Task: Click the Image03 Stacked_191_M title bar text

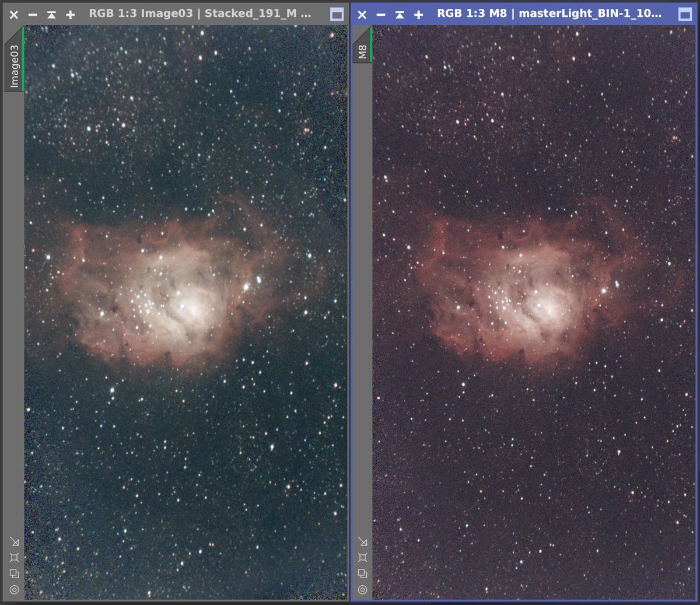Action: coord(200,13)
